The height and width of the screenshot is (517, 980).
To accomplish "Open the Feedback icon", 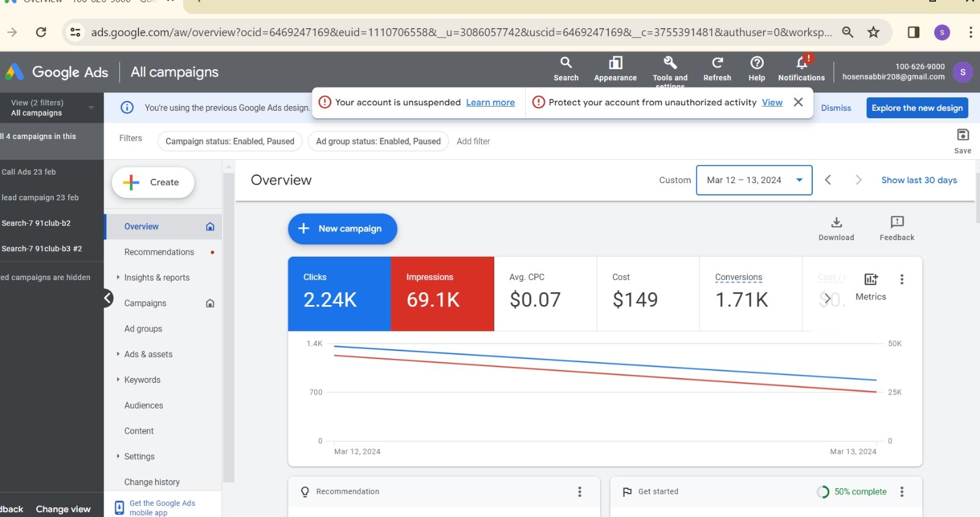I will click(897, 222).
